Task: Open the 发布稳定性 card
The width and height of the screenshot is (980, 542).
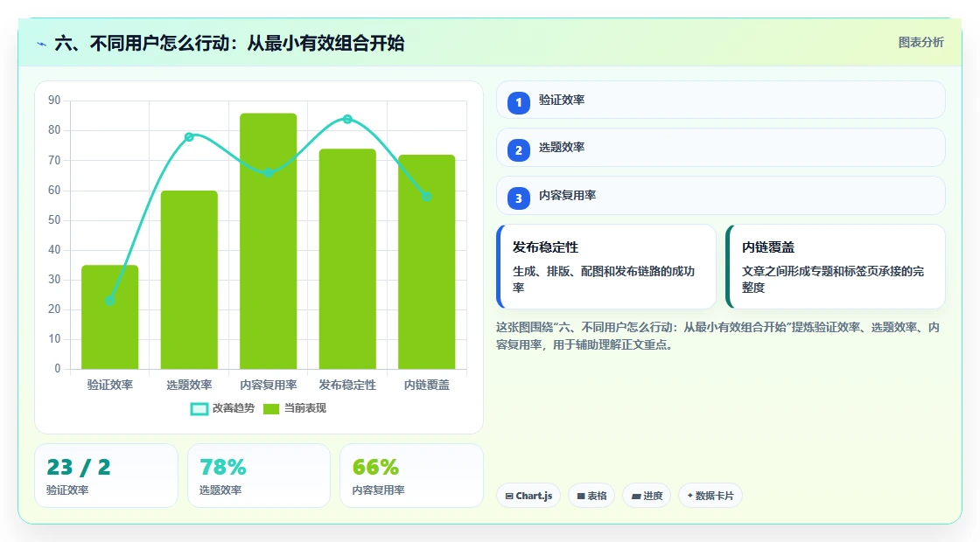Action: tap(606, 267)
